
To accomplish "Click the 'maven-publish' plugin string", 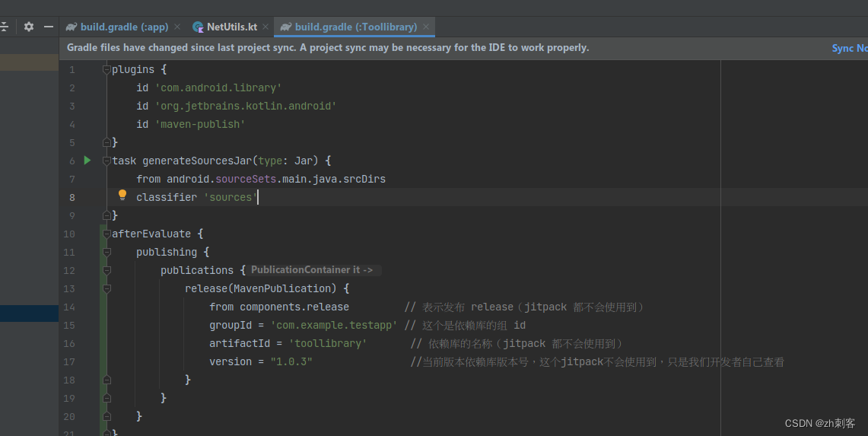I will (200, 124).
